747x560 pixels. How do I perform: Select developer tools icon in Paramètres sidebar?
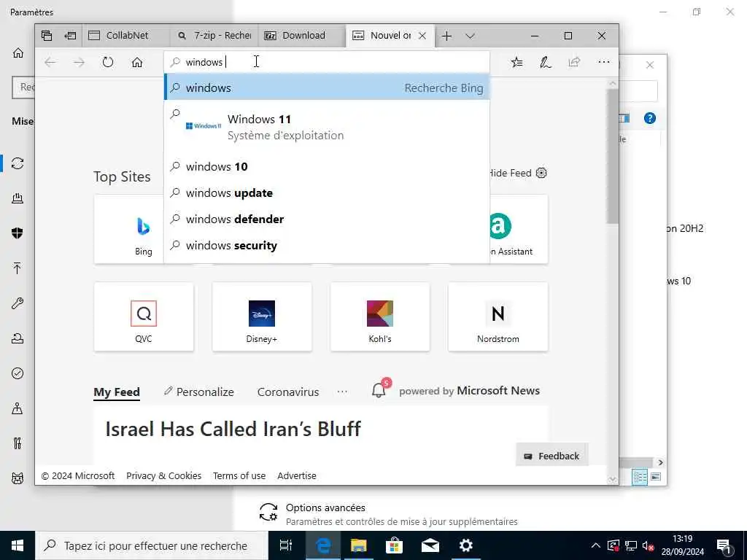tap(18, 443)
